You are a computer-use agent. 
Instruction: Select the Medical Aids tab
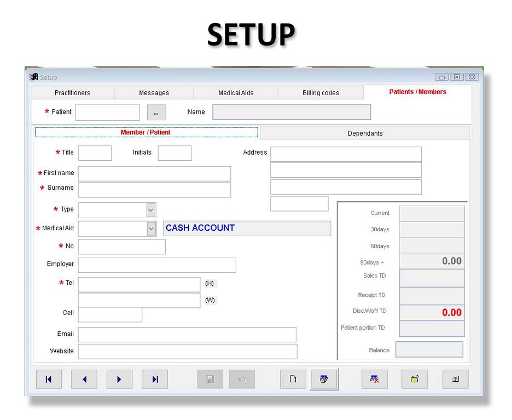(x=236, y=93)
